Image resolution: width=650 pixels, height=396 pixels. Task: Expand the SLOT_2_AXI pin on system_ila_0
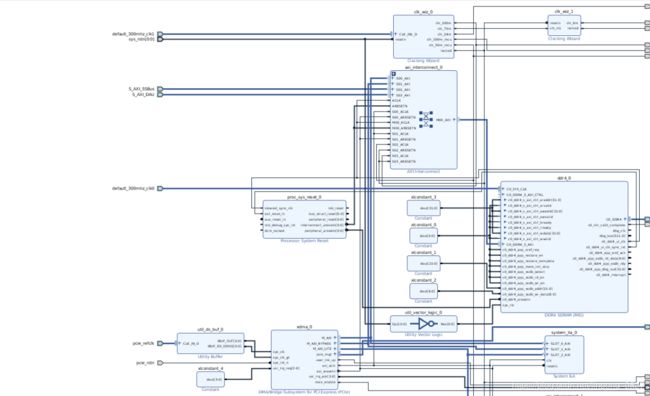547,355
